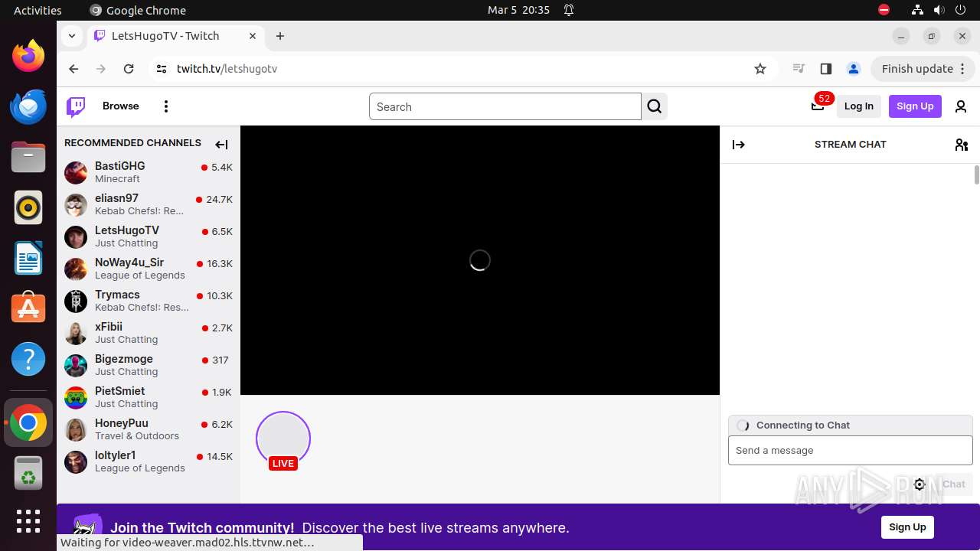Screen dimensions: 980x551
Task: Click the Chat send button
Action: pos(953,484)
